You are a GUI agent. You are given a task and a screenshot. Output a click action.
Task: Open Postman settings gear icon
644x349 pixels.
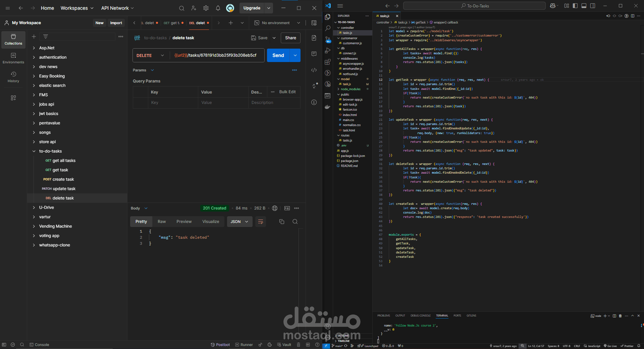click(x=206, y=8)
